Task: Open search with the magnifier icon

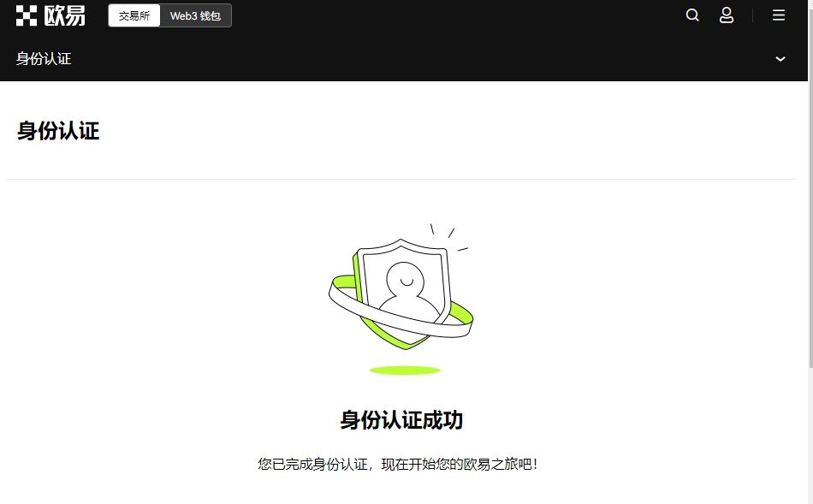Action: point(692,15)
